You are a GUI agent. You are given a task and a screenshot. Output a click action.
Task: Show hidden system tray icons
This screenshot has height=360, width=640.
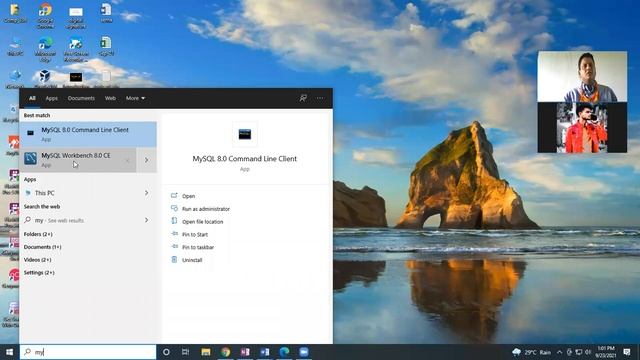[x=560, y=352]
